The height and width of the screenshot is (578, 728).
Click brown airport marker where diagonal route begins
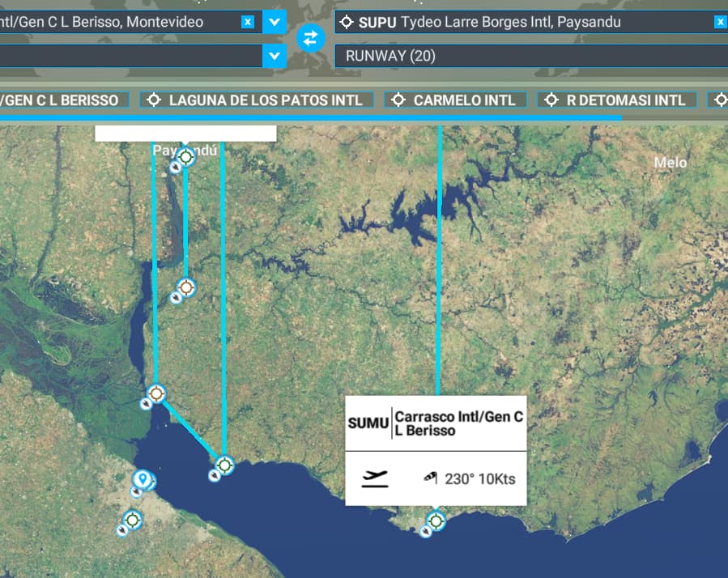[x=156, y=393]
